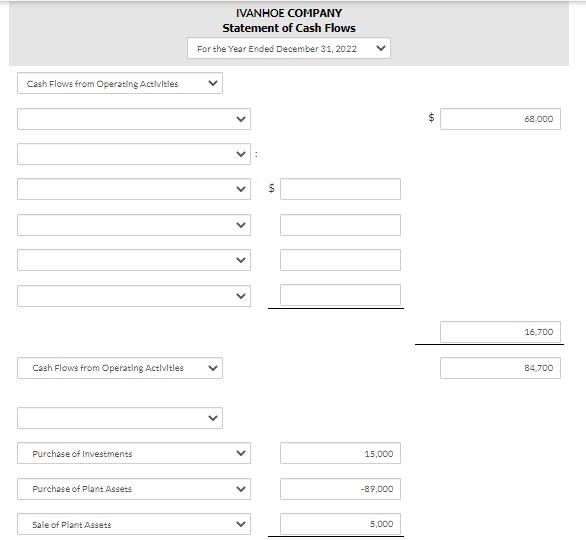
Task: Click the empty amount field preceded by a dollar sign
Action: (340, 189)
